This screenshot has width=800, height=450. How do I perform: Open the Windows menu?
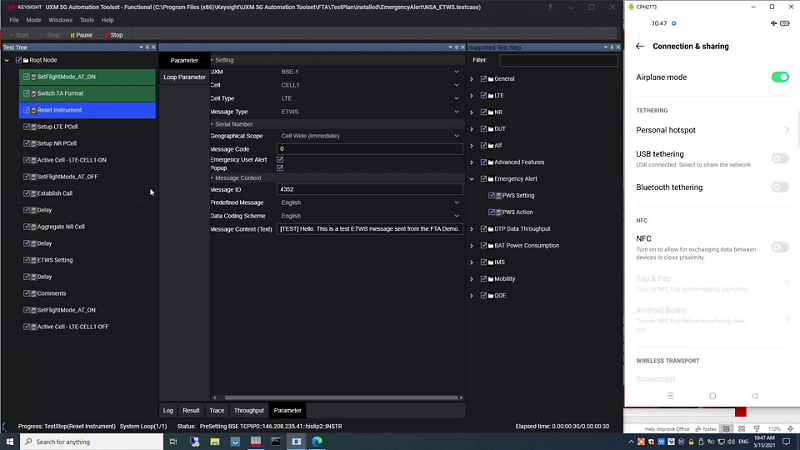60,20
